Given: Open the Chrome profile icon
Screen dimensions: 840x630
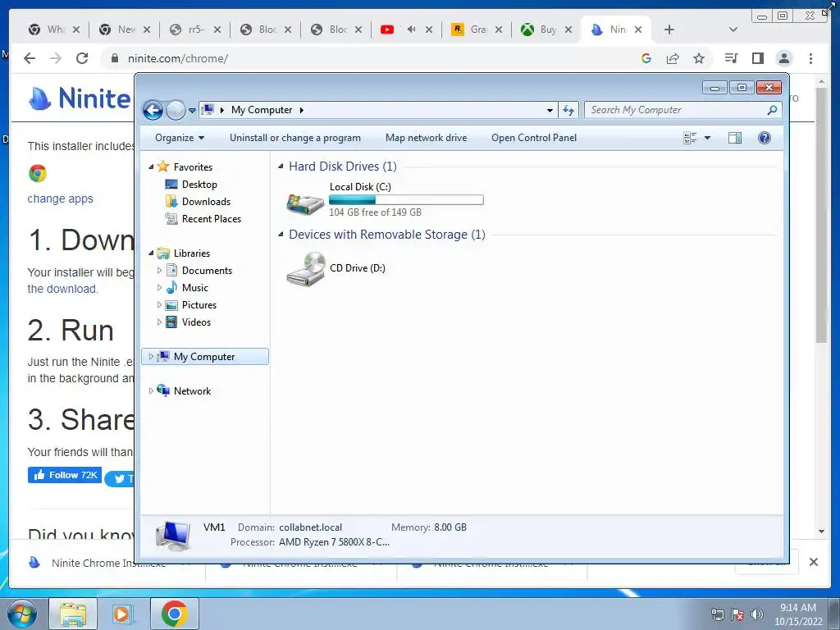Looking at the screenshot, I should coord(784,58).
